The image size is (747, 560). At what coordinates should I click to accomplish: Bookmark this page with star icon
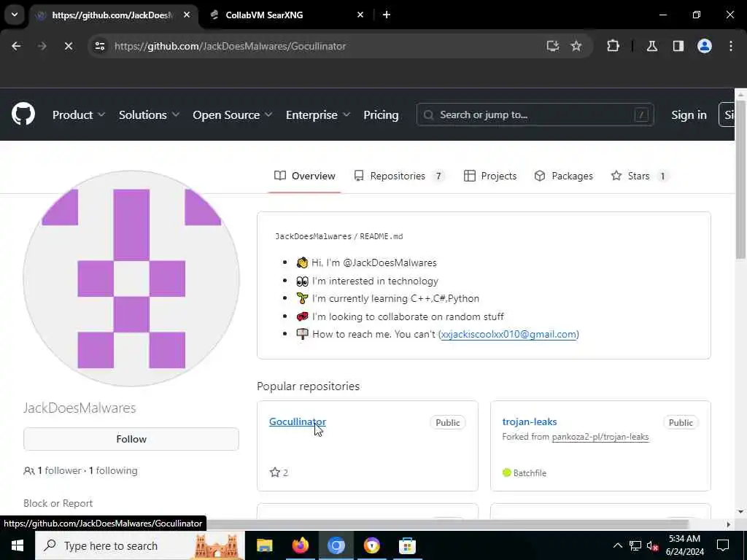coord(576,46)
